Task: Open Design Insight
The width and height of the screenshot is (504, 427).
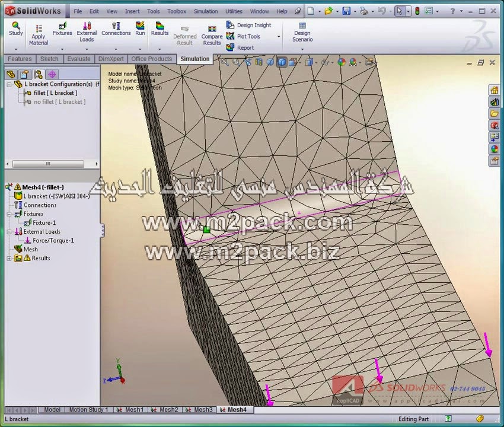Action: coord(249,25)
